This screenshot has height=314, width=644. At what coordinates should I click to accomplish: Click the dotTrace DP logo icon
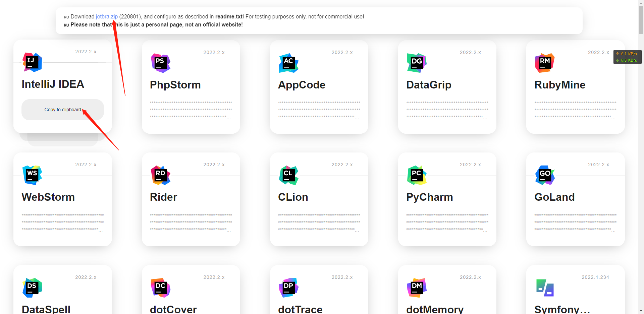[289, 288]
